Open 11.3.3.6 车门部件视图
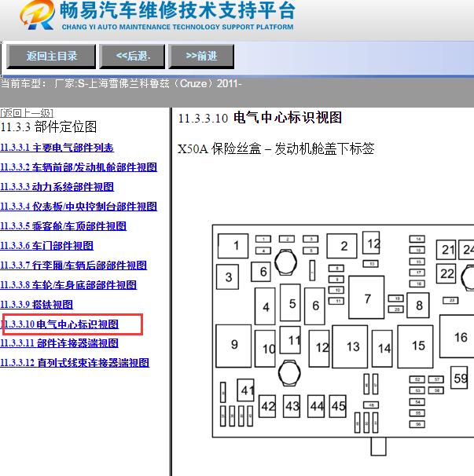 (47, 246)
